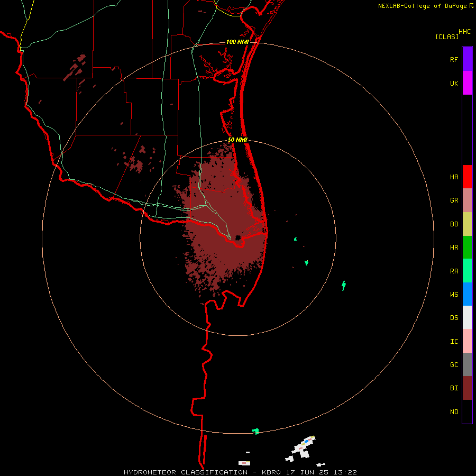
Task: Click the DS legend label
Action: tap(454, 318)
